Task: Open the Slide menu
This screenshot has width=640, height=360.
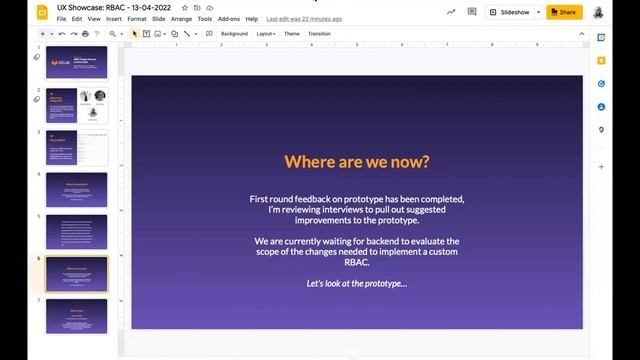Action: [x=159, y=19]
